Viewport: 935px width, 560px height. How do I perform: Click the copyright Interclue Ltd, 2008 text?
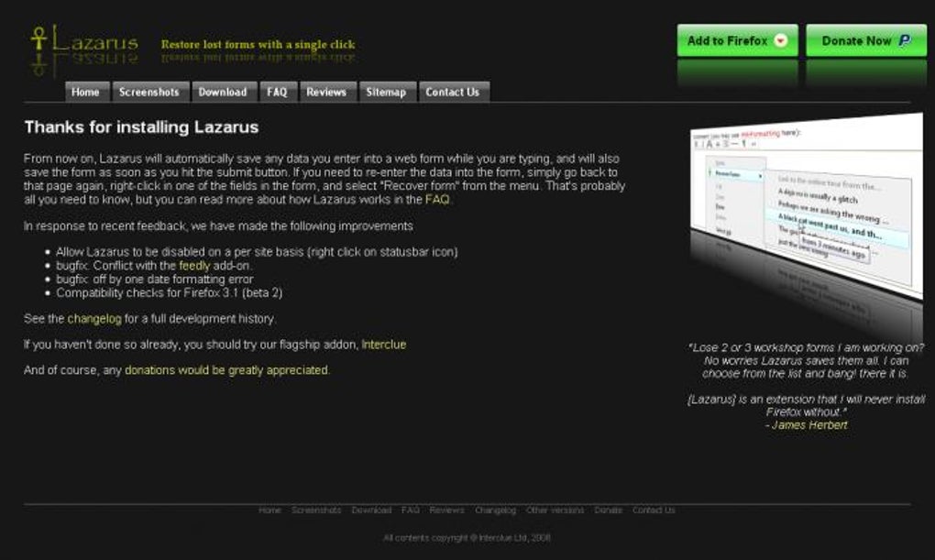(467, 538)
